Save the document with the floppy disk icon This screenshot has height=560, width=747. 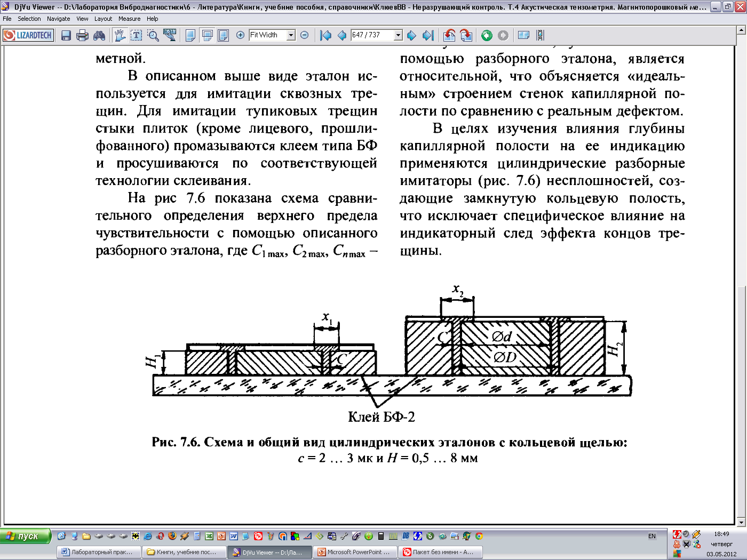pyautogui.click(x=66, y=36)
